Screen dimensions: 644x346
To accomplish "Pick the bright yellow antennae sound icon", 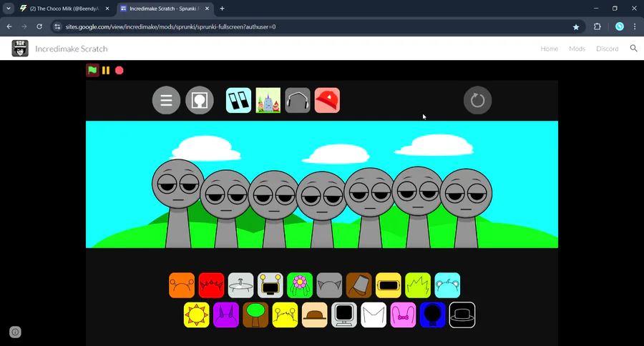I will (x=285, y=315).
